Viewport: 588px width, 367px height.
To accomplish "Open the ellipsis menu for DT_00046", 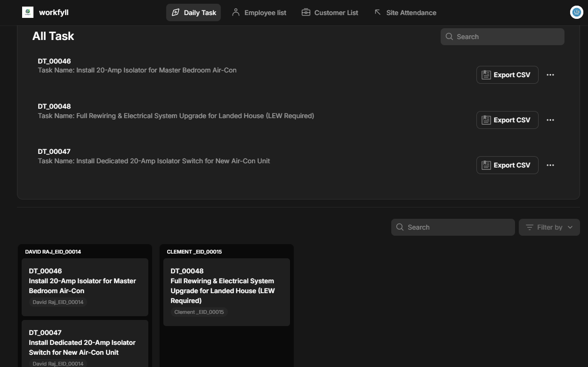I will pos(550,74).
